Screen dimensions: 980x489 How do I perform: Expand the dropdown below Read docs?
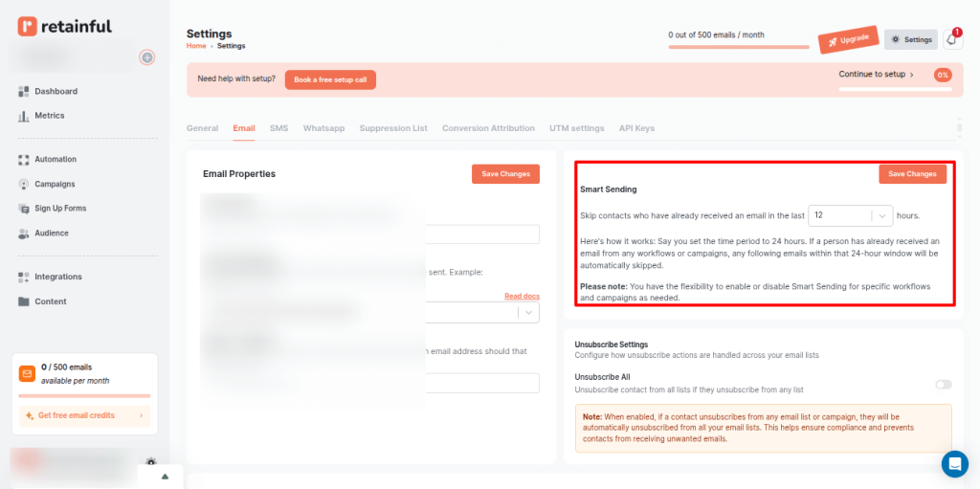528,313
